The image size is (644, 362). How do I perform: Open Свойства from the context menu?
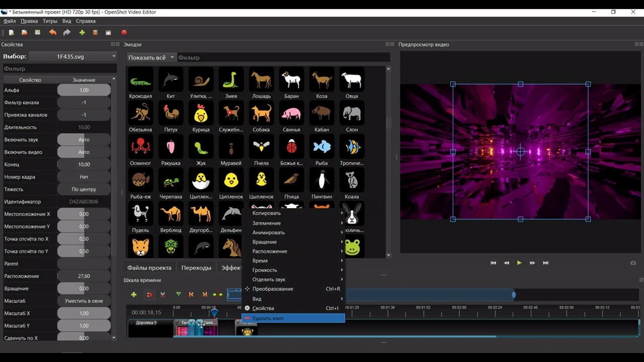(x=293, y=308)
